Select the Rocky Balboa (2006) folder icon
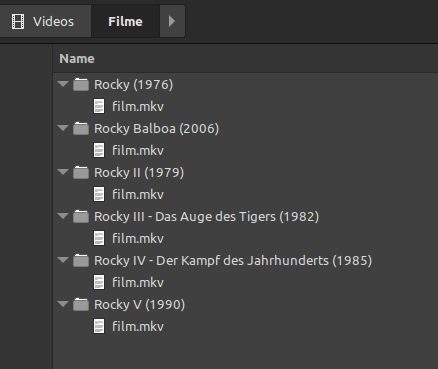This screenshot has width=438, height=369. point(81,128)
